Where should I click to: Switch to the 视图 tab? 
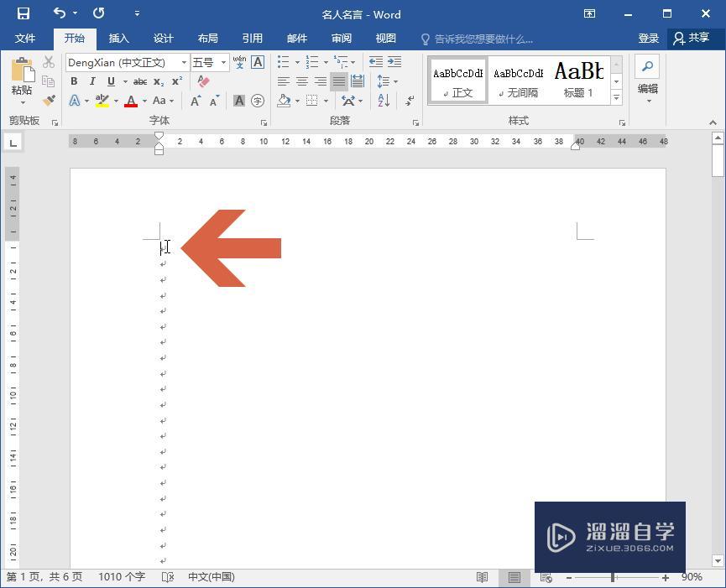click(x=386, y=39)
